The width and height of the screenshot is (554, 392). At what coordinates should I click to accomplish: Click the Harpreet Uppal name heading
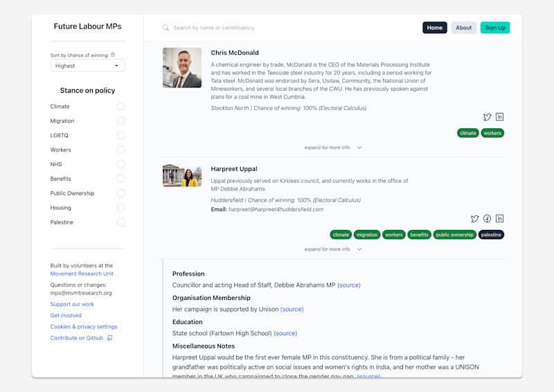[234, 169]
